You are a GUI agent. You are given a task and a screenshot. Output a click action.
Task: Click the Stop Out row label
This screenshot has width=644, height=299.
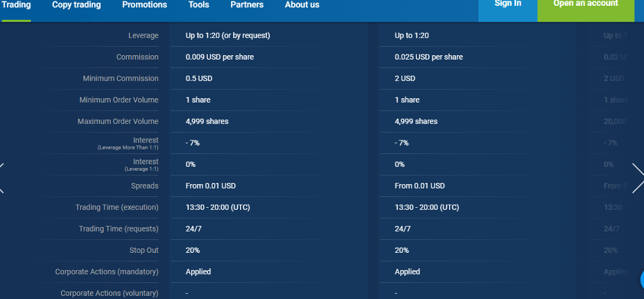coord(144,250)
